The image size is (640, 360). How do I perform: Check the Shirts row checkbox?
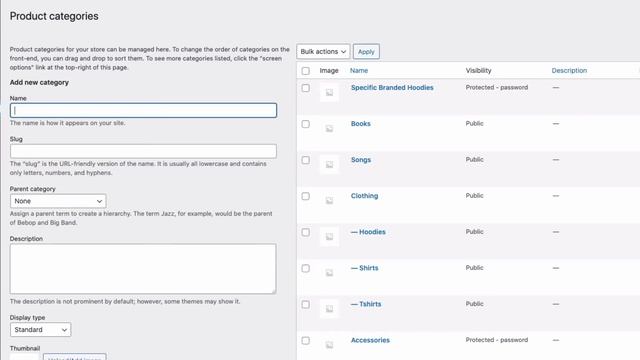(x=305, y=268)
